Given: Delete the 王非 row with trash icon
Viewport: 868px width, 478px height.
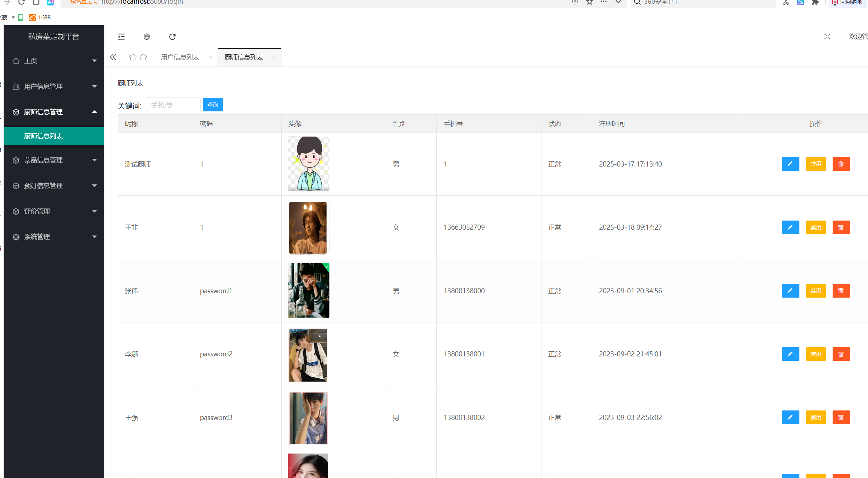Looking at the screenshot, I should click(841, 227).
